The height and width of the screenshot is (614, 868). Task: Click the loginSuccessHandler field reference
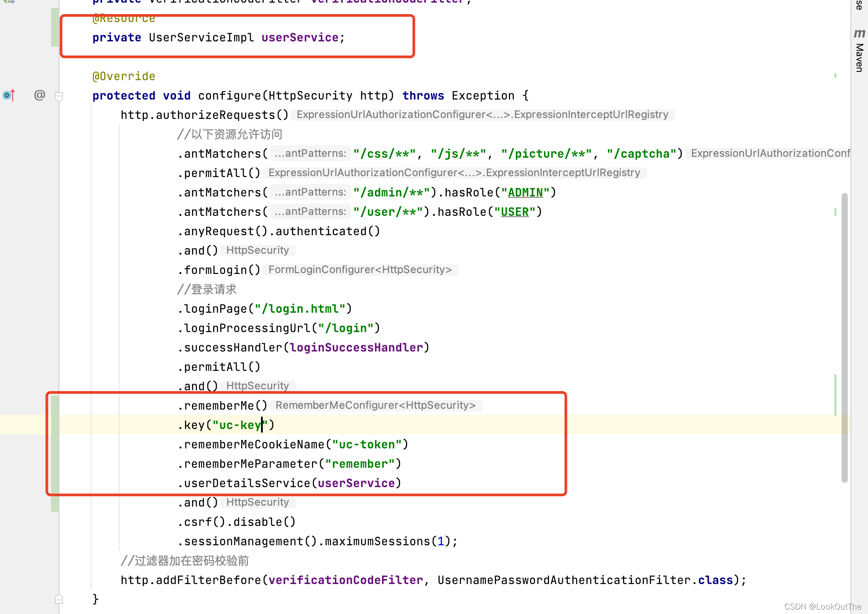coord(356,348)
